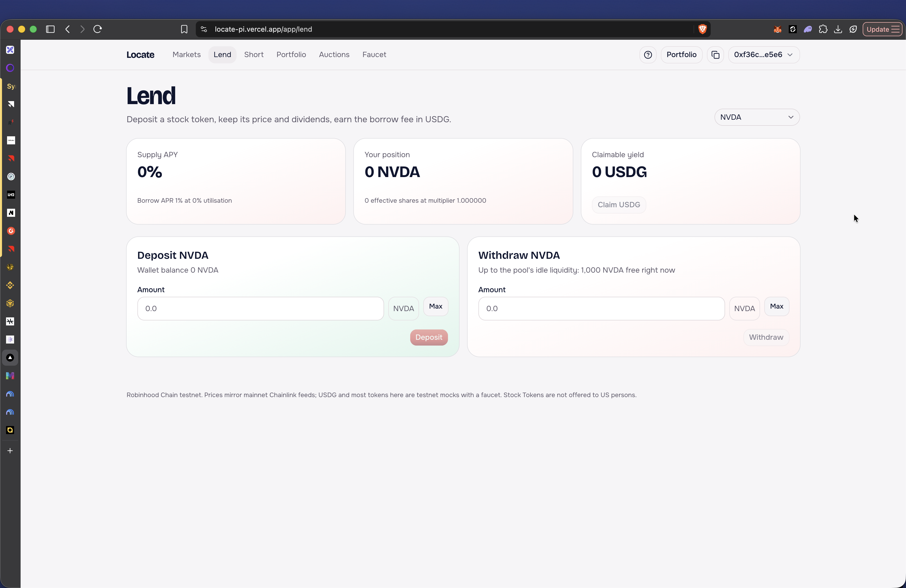Open the red G sidebar tab icon

point(11,231)
